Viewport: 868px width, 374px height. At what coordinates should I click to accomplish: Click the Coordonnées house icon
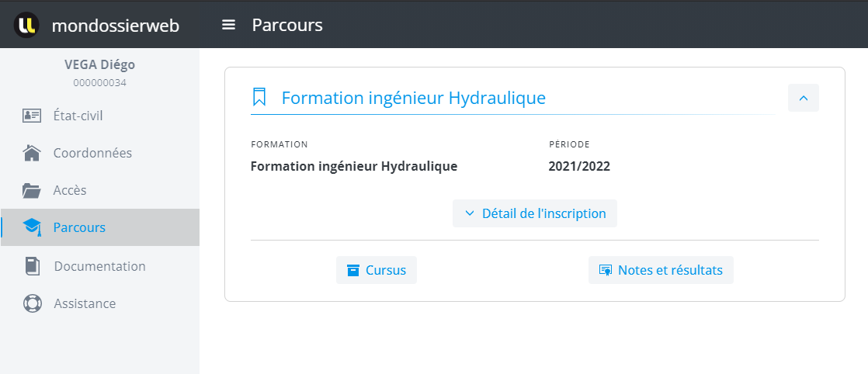[32, 153]
